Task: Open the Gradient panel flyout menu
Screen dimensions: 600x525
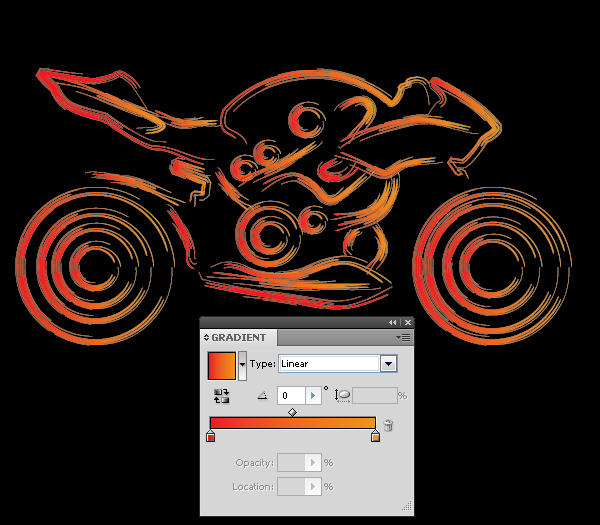Action: click(x=403, y=338)
